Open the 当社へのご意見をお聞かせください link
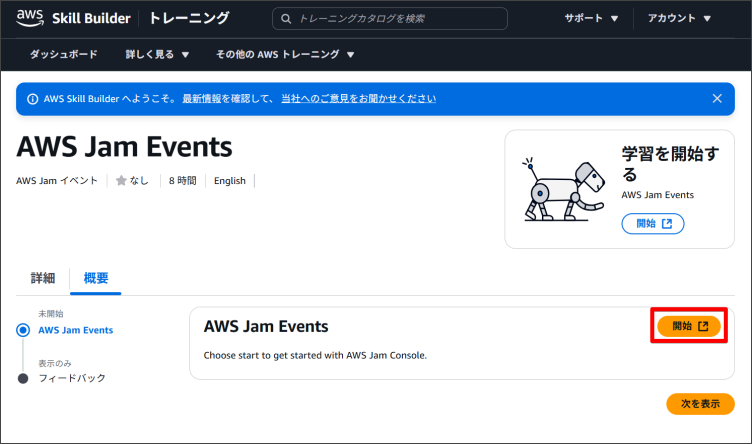The width and height of the screenshot is (752, 444). [x=358, y=99]
